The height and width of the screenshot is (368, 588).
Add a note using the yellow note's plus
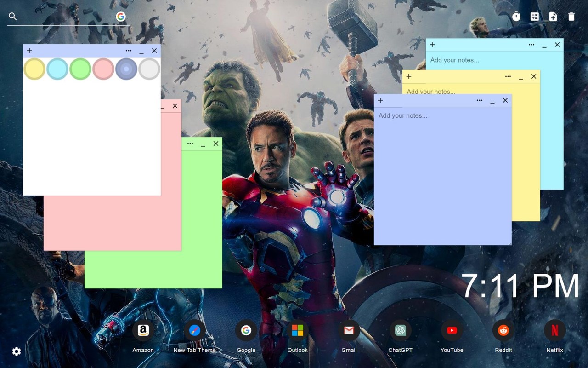pos(409,76)
